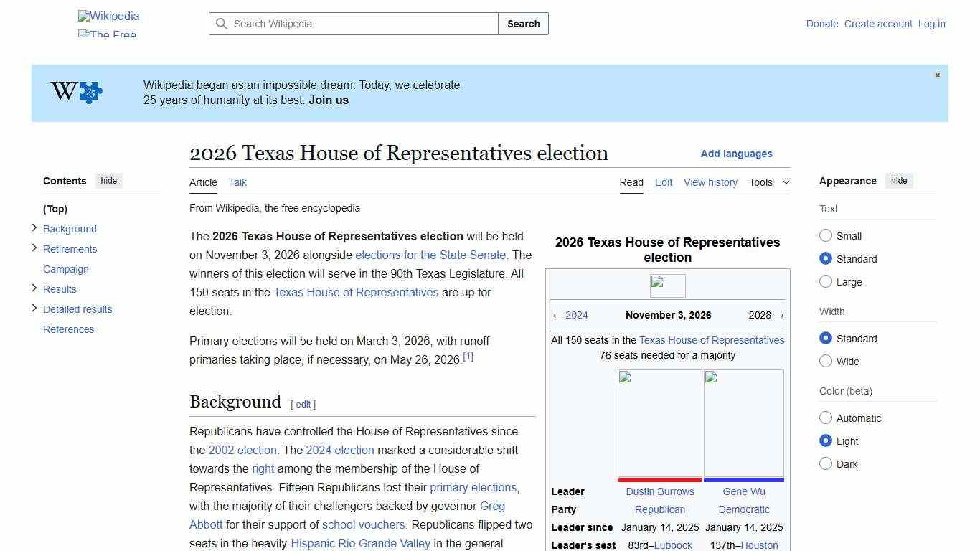Click inside the Search Wikipedia input field
The width and height of the screenshot is (980, 551).
tap(352, 24)
